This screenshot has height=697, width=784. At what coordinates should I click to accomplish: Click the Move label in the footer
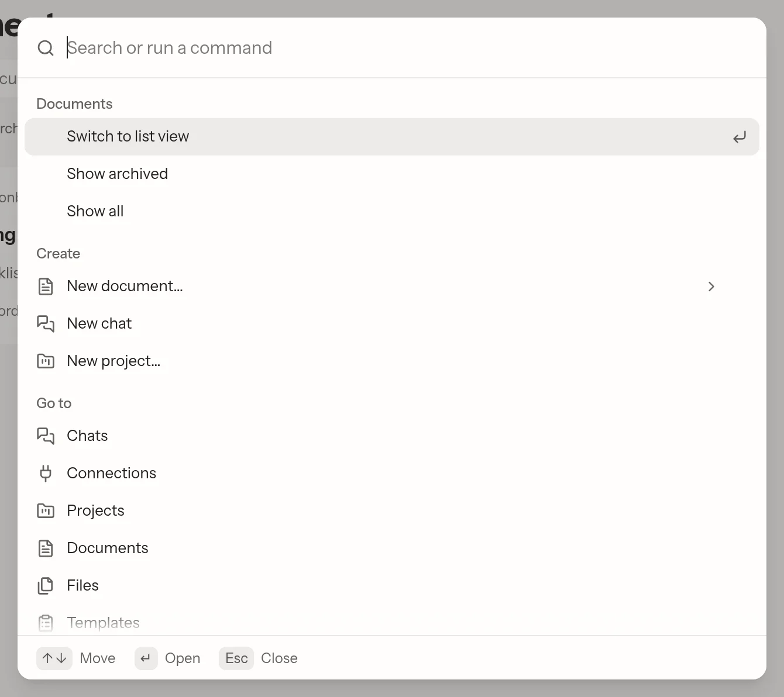coord(98,658)
